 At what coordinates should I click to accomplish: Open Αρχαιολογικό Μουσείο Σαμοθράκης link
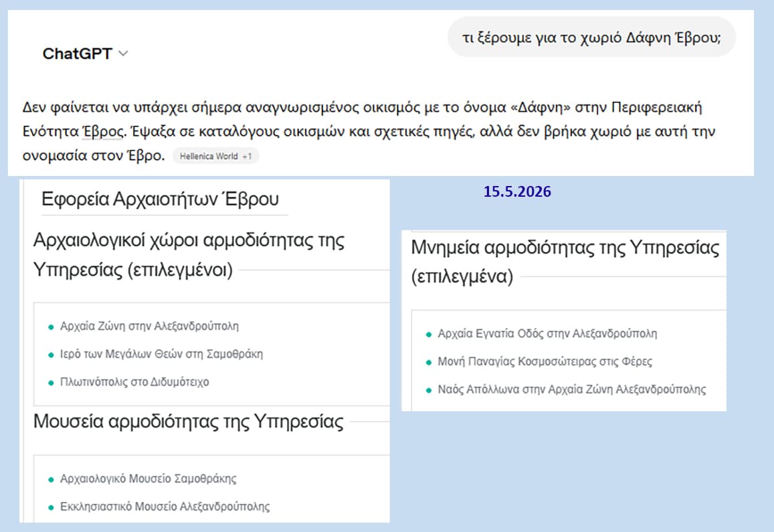coord(148,478)
